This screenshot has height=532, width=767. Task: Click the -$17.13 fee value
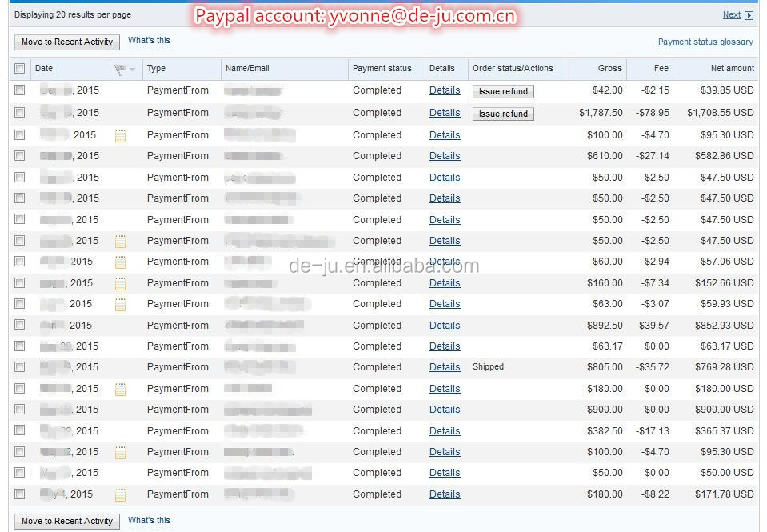tap(652, 431)
